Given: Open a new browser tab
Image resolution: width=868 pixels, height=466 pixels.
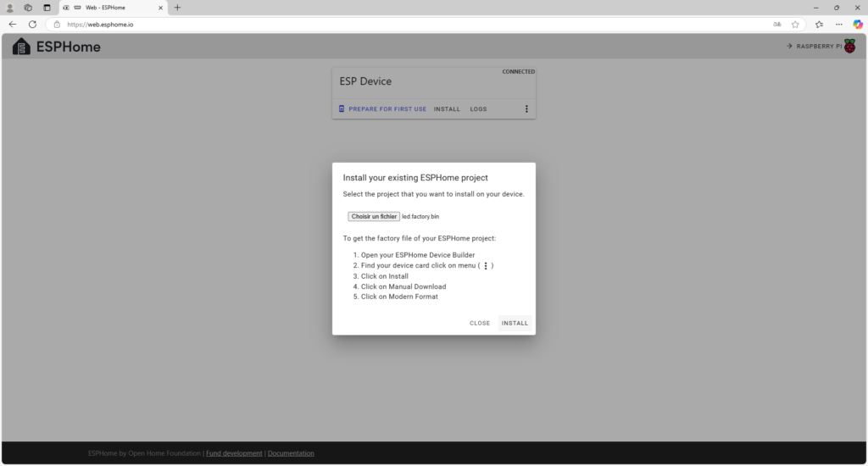Looking at the screenshot, I should tap(178, 8).
